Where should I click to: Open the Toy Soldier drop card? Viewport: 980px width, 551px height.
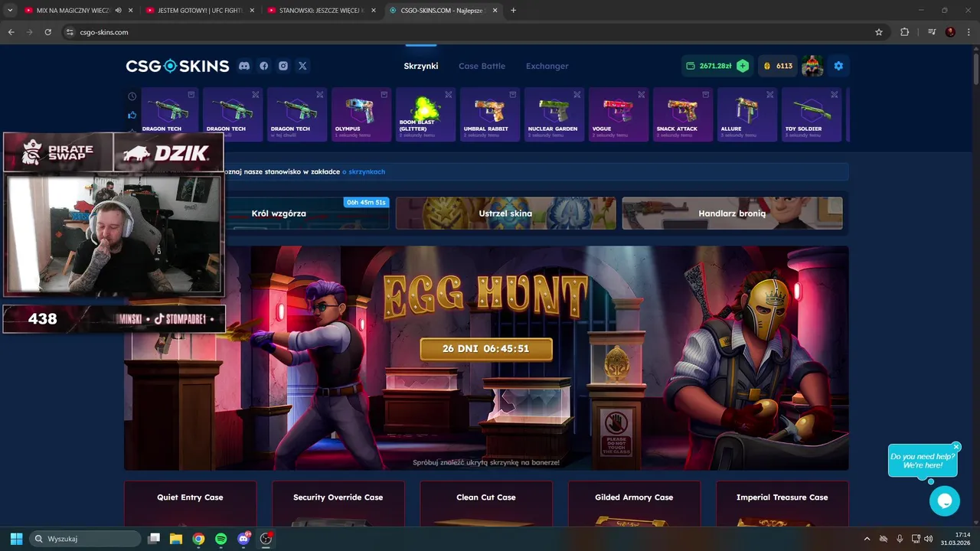point(812,115)
